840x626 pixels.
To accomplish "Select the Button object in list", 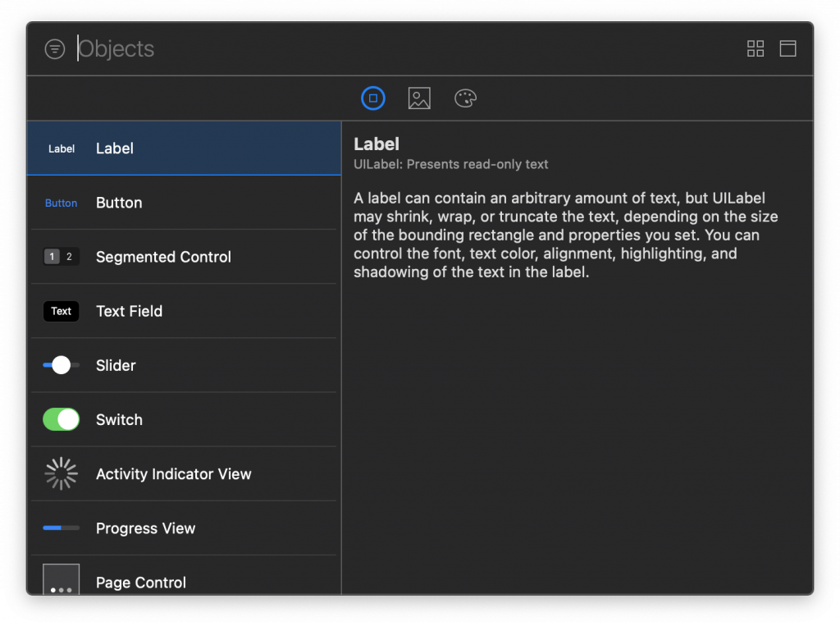I will [184, 203].
